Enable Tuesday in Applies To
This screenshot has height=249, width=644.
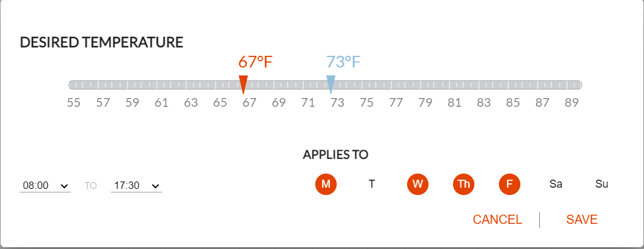[x=372, y=184]
